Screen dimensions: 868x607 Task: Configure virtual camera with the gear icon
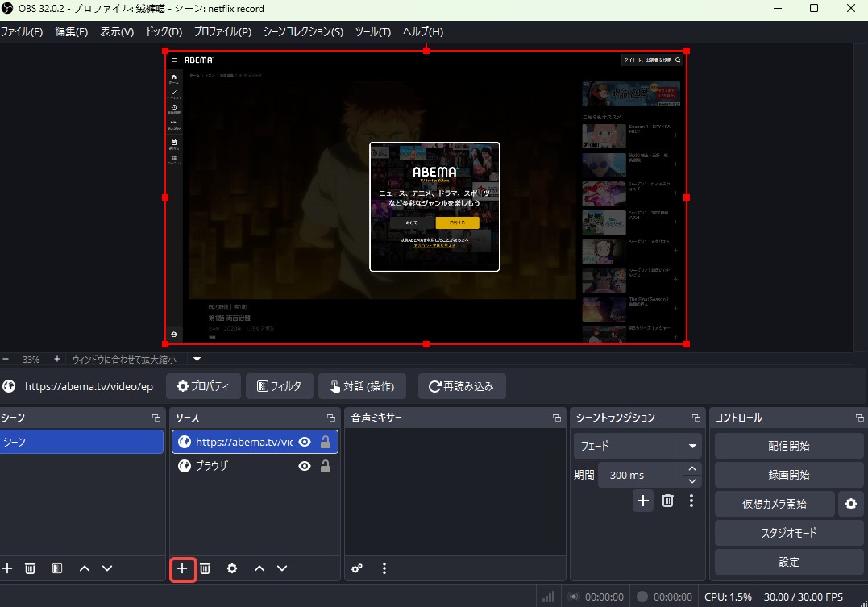coord(851,503)
